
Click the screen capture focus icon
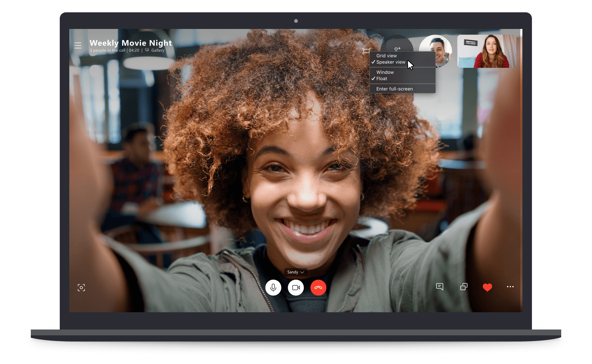click(82, 288)
